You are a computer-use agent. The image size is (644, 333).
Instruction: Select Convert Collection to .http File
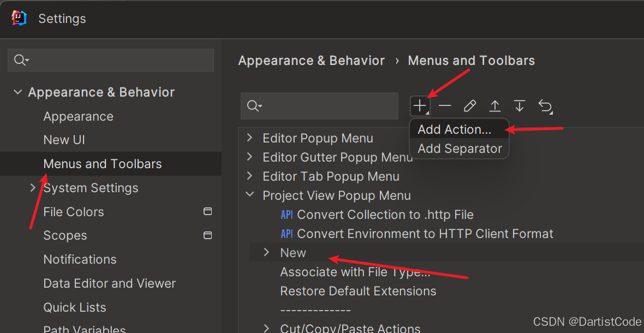pos(385,215)
